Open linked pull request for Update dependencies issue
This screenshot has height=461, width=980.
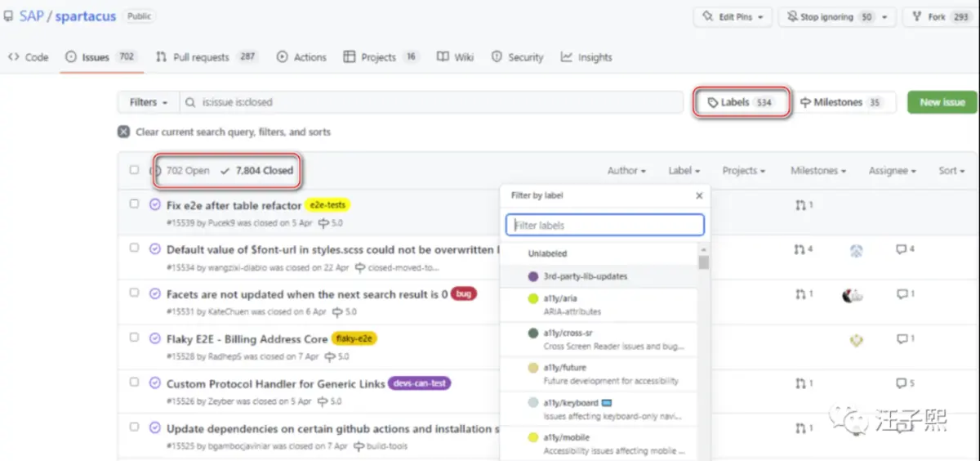804,427
